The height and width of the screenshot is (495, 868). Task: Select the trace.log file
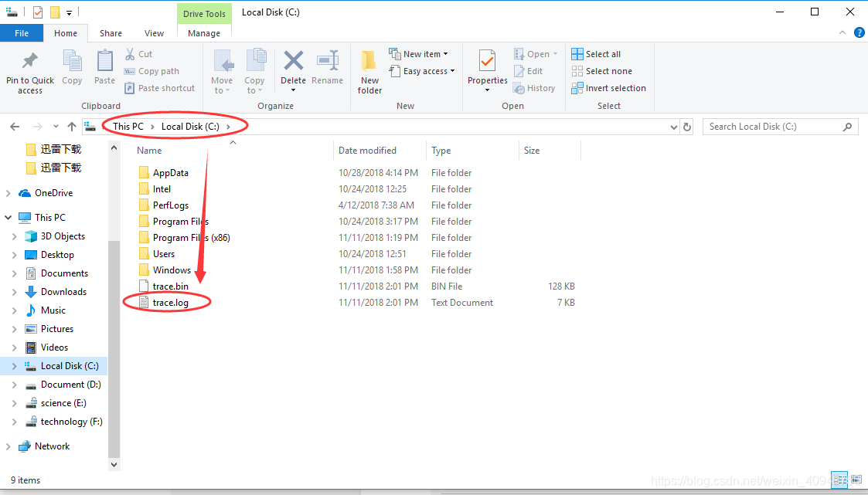point(171,303)
